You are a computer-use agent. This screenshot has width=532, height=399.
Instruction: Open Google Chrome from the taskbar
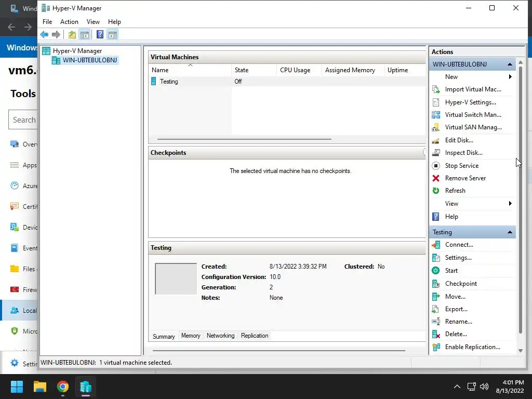click(x=63, y=387)
